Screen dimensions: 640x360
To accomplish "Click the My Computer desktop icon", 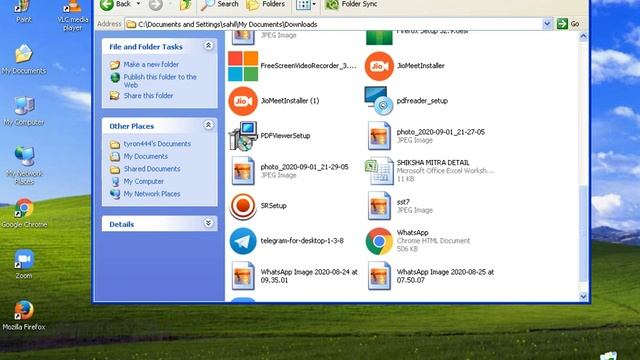I will pos(24,111).
